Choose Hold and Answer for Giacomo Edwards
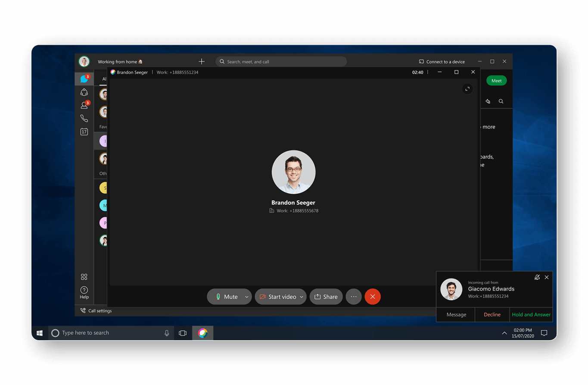Screen dimensions: 588x385 point(531,315)
